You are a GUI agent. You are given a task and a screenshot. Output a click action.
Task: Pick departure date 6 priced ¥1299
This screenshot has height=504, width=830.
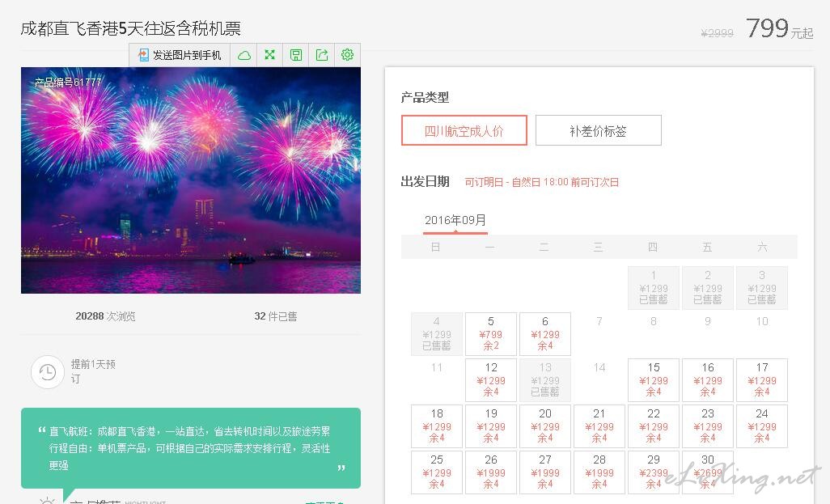tap(545, 333)
